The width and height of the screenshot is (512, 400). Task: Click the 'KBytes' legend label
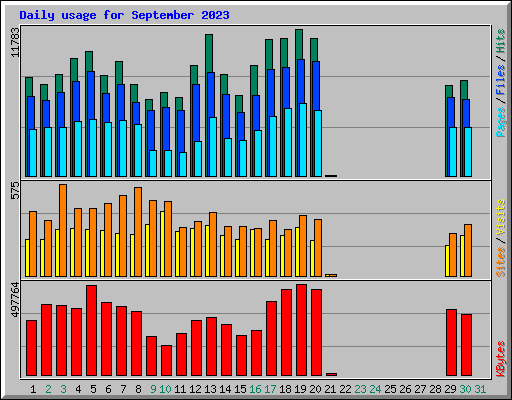500,359
